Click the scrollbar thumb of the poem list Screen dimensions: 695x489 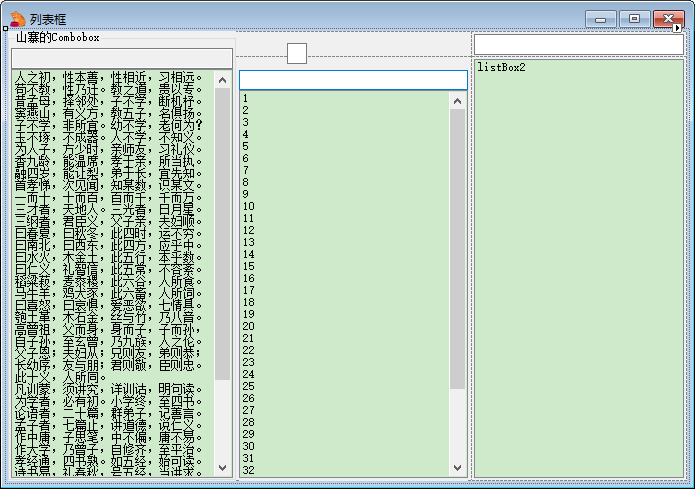click(223, 234)
